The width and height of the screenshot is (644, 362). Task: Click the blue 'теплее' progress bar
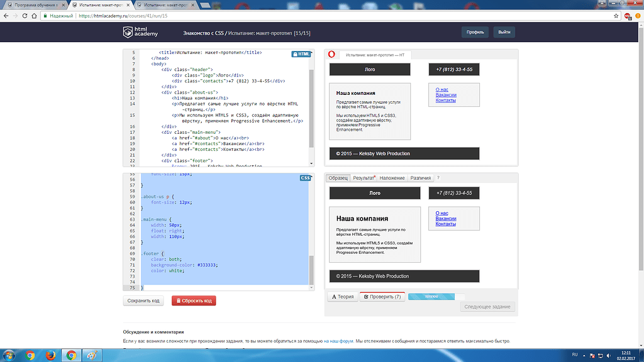[431, 295]
